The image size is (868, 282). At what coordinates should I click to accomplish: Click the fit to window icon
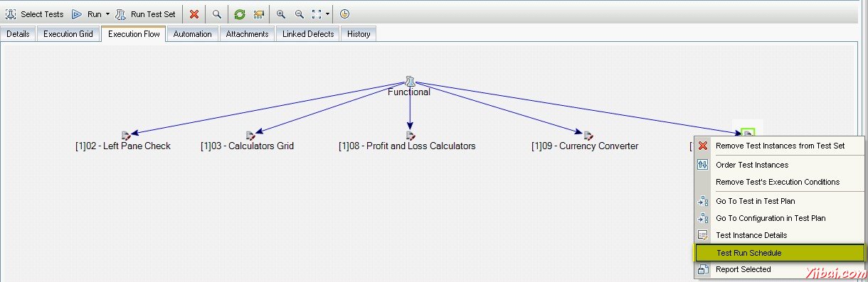click(317, 14)
